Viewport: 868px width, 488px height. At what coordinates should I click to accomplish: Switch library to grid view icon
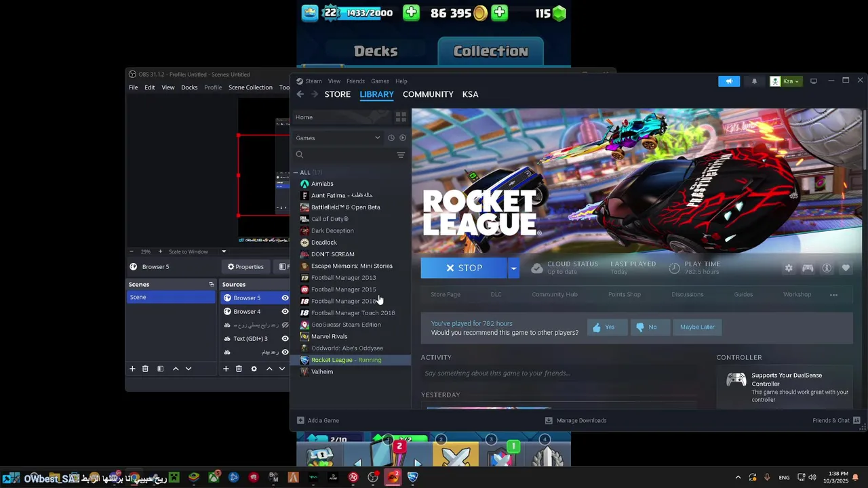click(401, 117)
